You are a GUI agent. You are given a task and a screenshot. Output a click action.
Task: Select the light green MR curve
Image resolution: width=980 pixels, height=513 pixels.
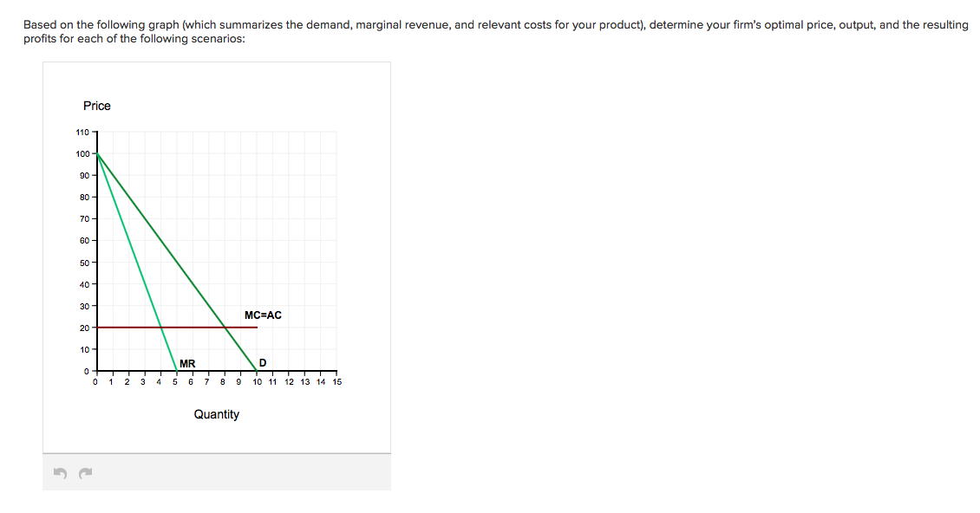click(x=139, y=260)
